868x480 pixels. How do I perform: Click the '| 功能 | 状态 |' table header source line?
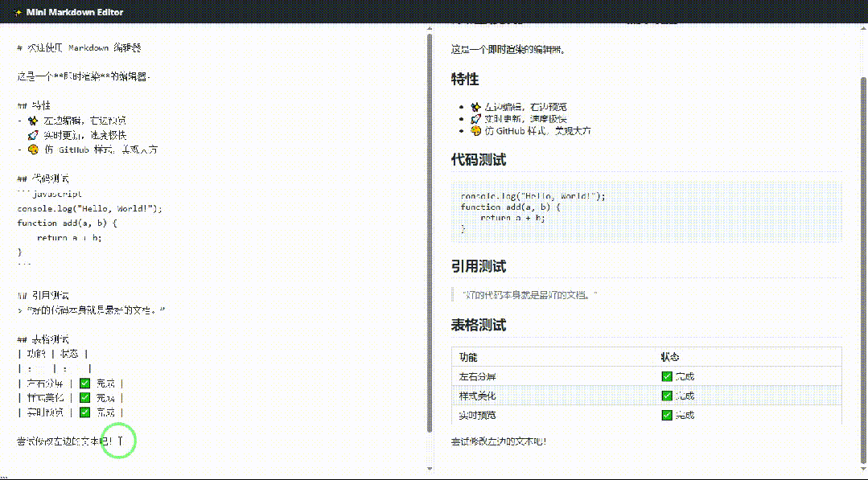coord(53,354)
